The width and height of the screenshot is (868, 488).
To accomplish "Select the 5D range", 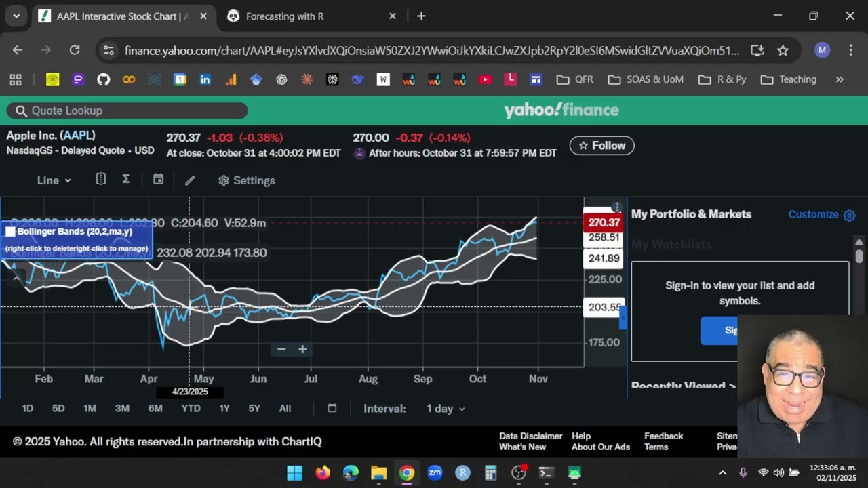I will tap(58, 409).
